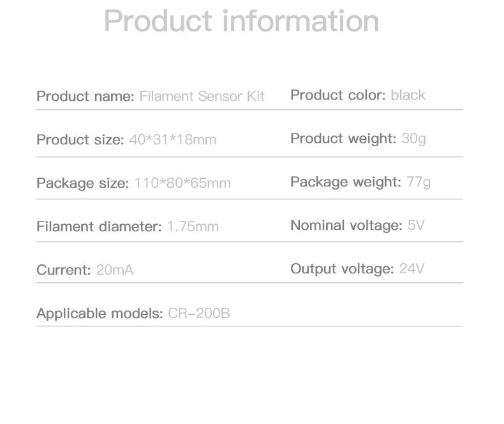Viewport: 504px width, 424px height.
Task: Click the "Product size:" label
Action: [80, 140]
